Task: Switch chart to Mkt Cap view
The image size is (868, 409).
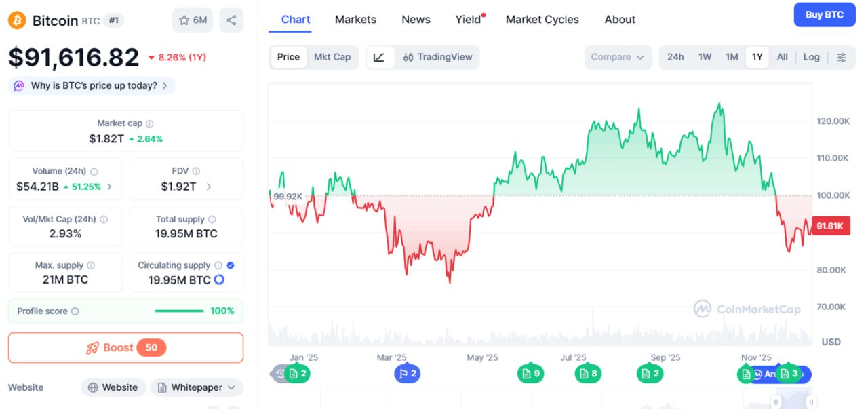Action: pyautogui.click(x=332, y=57)
